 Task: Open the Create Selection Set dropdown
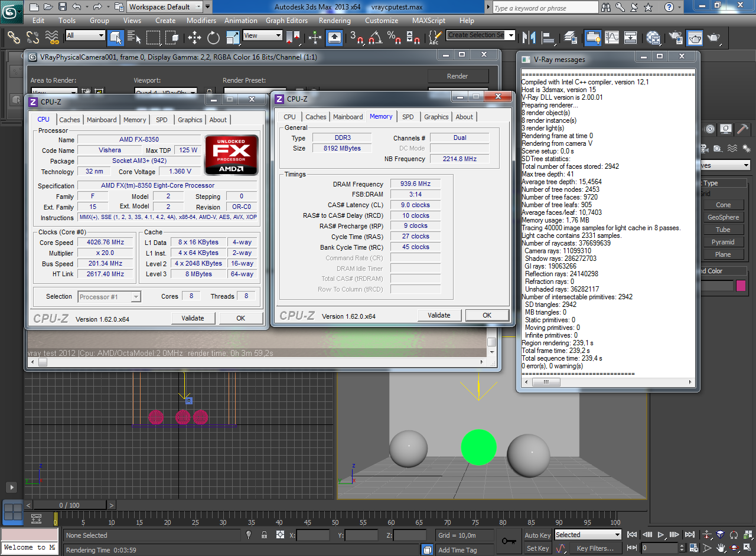[481, 35]
